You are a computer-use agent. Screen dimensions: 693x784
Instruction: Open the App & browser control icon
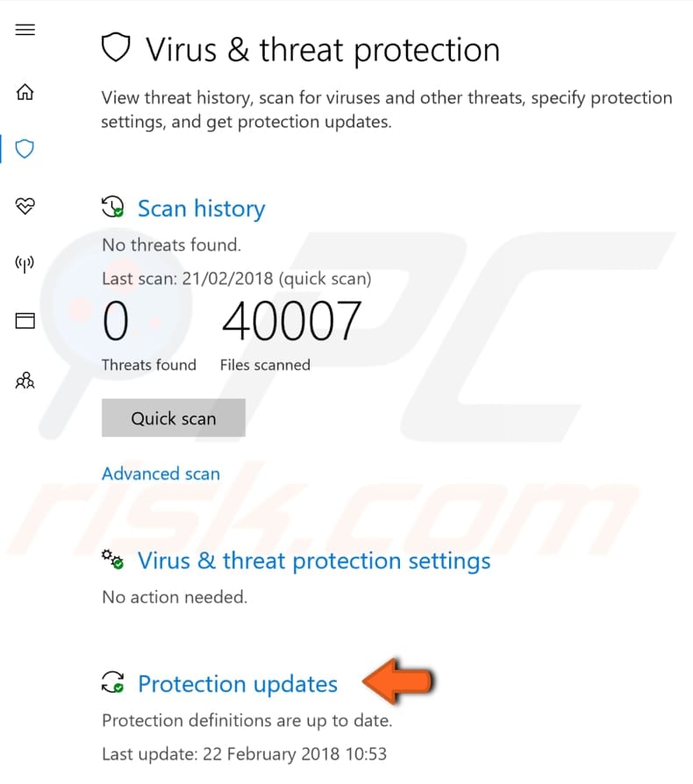click(25, 321)
